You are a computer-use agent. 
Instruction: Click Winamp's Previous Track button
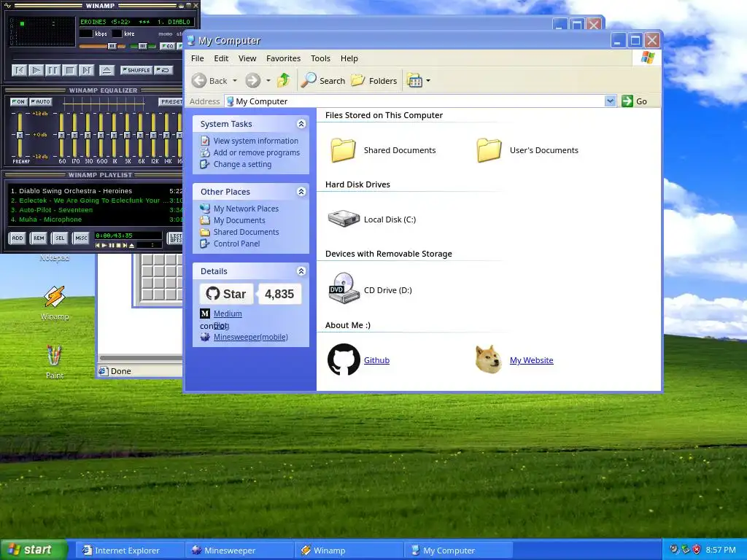click(19, 71)
